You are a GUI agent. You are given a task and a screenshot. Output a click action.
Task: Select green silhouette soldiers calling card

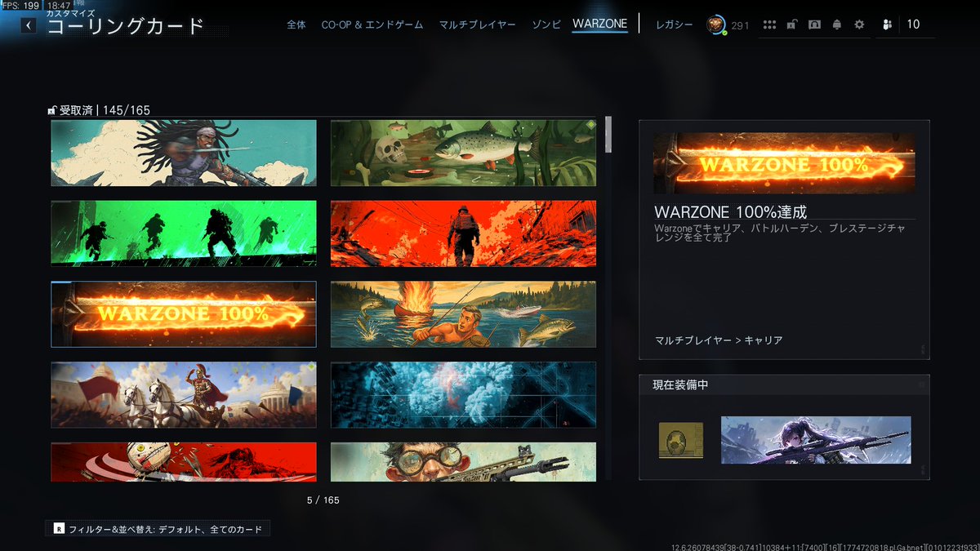click(184, 233)
